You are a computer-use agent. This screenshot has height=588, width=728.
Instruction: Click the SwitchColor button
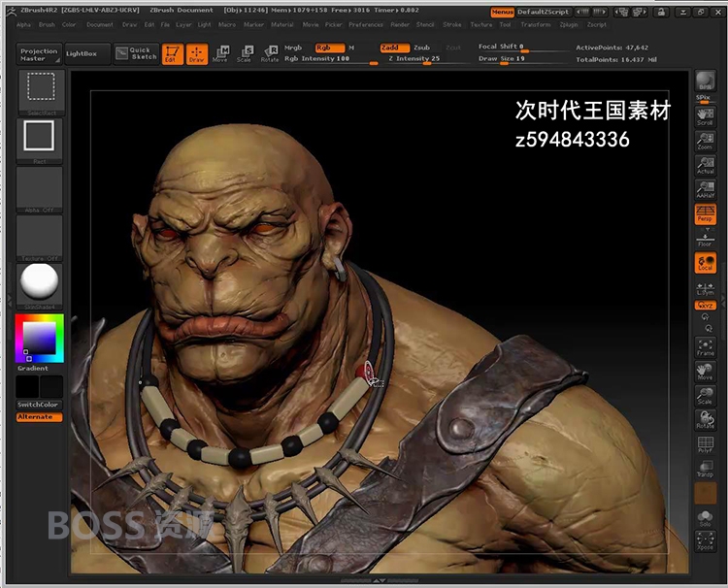(x=40, y=405)
